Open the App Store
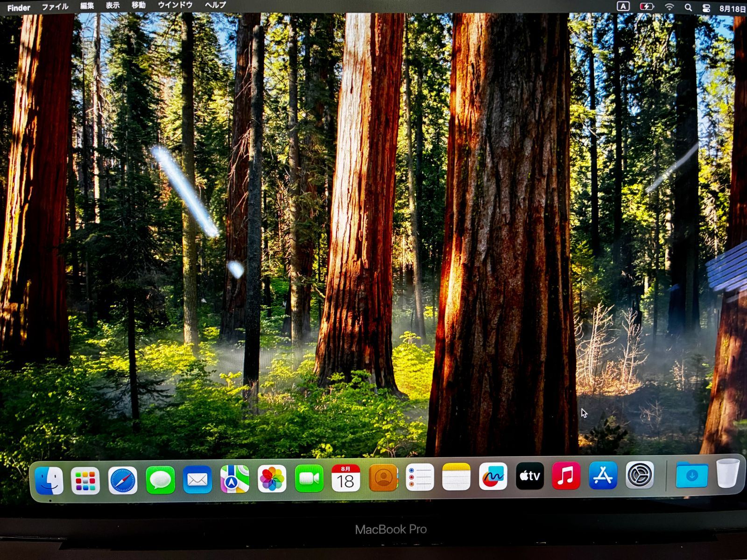Image resolution: width=747 pixels, height=560 pixels. [x=603, y=475]
